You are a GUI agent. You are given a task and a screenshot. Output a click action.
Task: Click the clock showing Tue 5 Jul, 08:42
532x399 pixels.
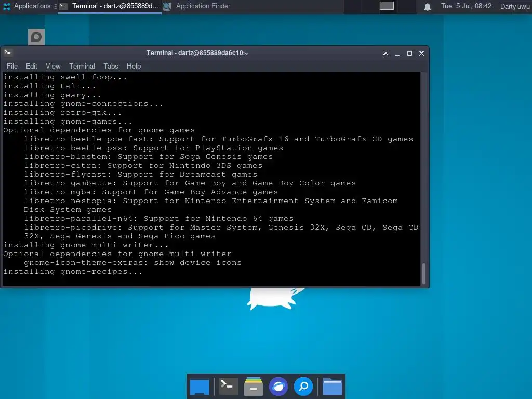(x=466, y=6)
